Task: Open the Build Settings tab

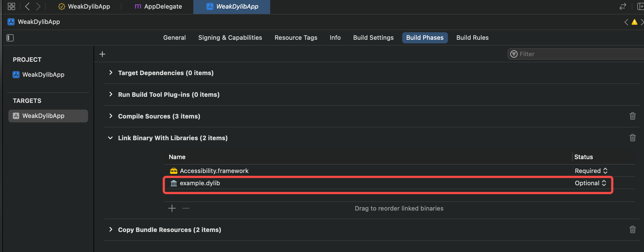Action: (x=373, y=38)
